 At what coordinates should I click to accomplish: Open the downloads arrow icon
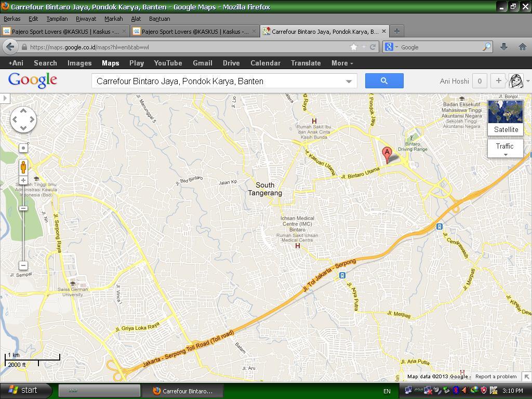(x=504, y=47)
